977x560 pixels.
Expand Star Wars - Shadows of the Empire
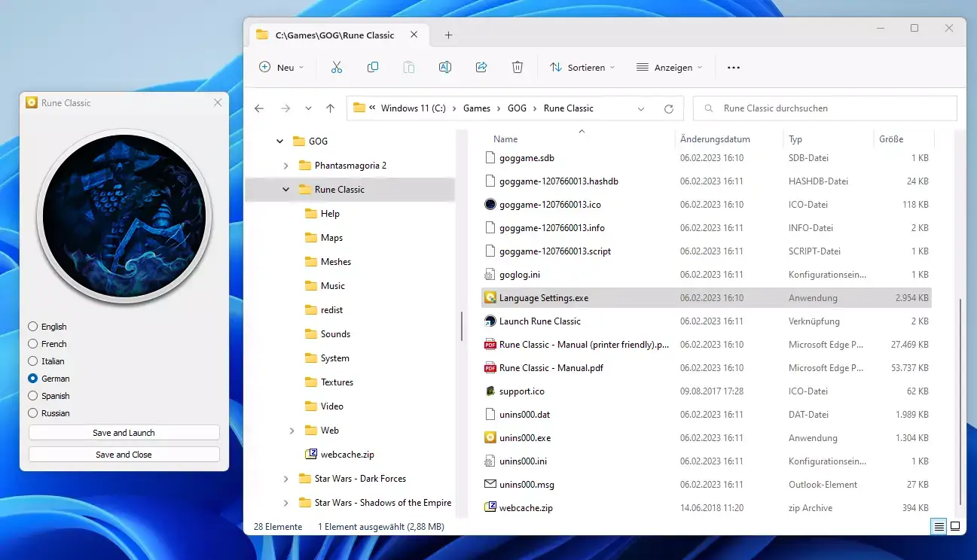point(285,503)
